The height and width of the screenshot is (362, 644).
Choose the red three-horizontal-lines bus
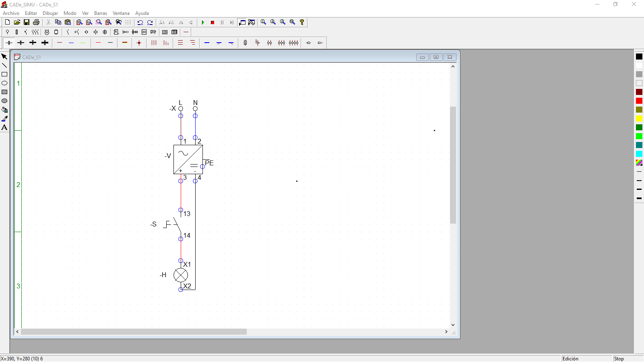(x=180, y=43)
